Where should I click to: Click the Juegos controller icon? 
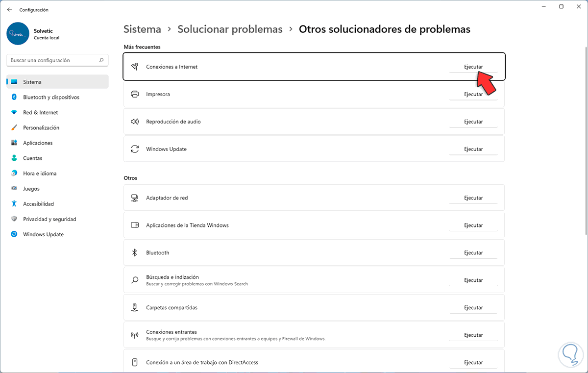coord(14,189)
